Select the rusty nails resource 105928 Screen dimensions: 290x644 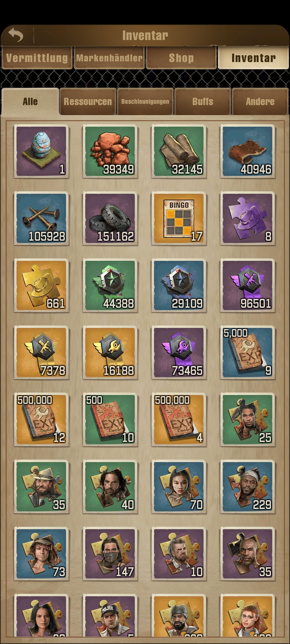[x=41, y=218]
